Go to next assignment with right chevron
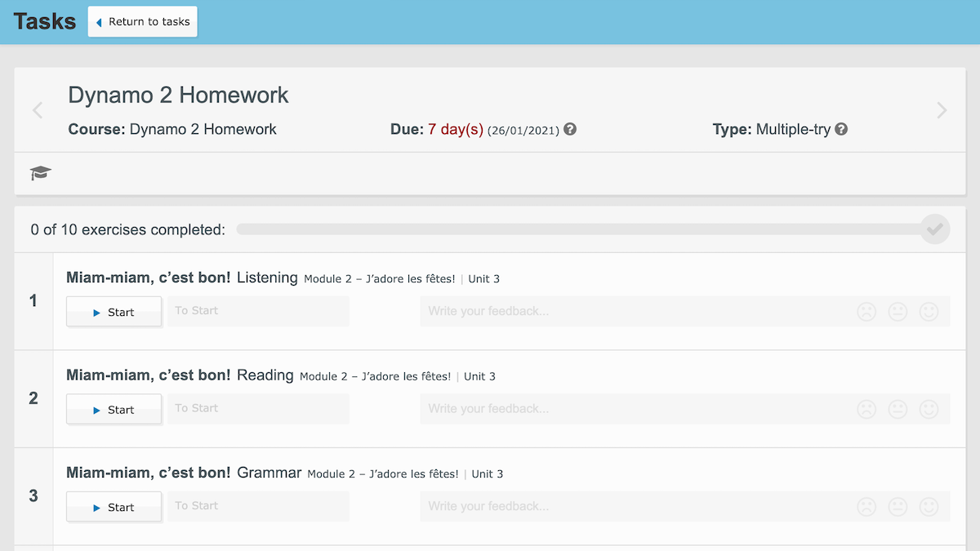 click(941, 110)
